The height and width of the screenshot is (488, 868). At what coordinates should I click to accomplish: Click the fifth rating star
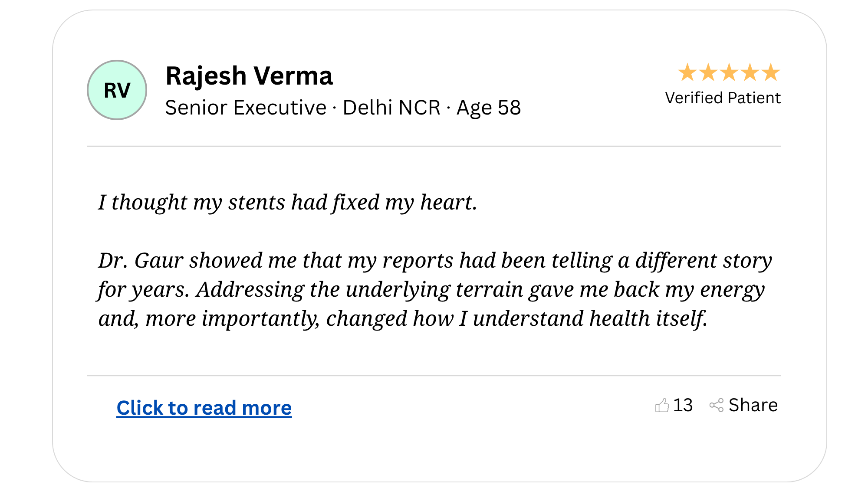pyautogui.click(x=771, y=72)
